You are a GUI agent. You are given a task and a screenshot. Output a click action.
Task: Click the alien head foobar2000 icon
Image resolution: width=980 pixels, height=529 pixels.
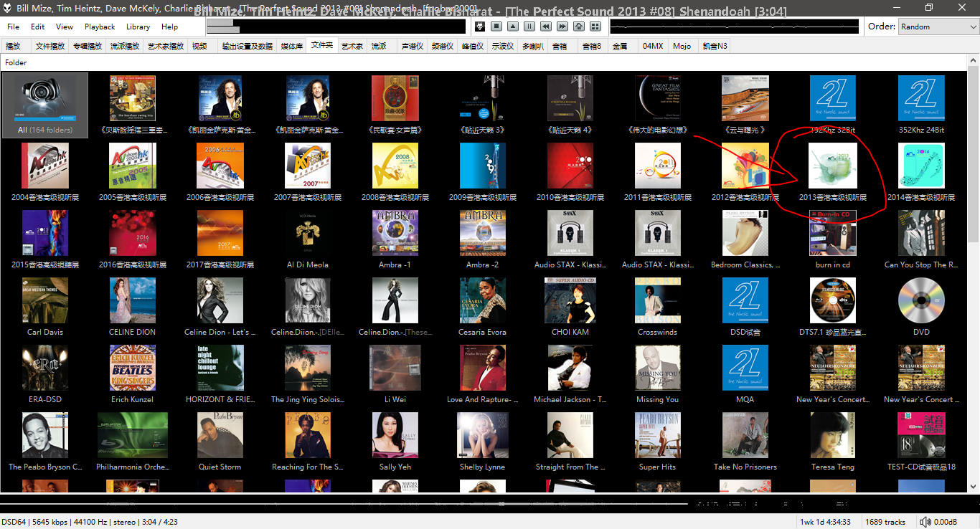[x=480, y=27]
